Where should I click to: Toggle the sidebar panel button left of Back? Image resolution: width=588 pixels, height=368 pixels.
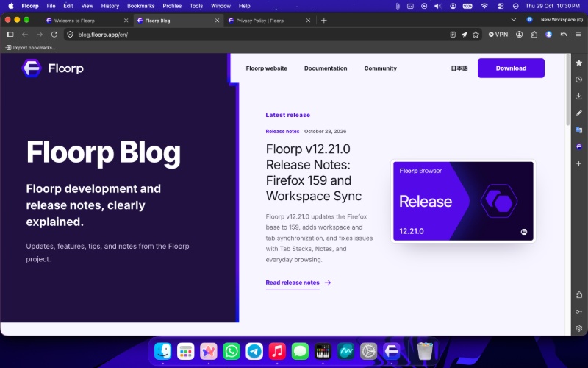coord(10,35)
